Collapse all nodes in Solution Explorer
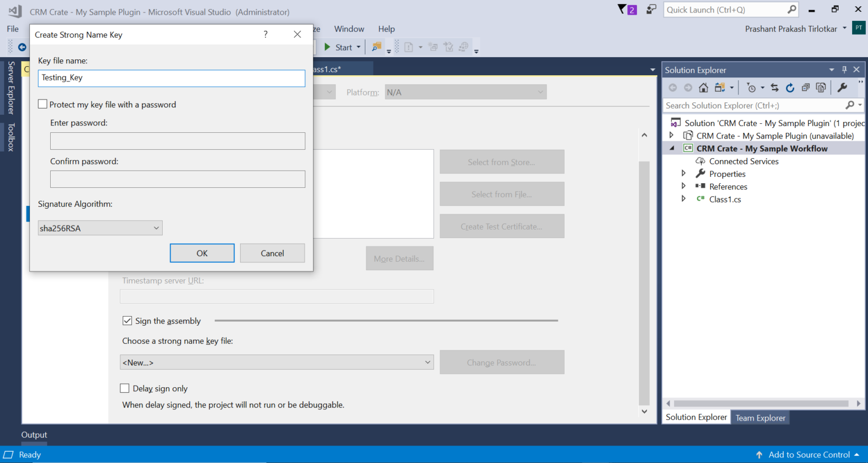This screenshot has width=868, height=463. click(806, 88)
